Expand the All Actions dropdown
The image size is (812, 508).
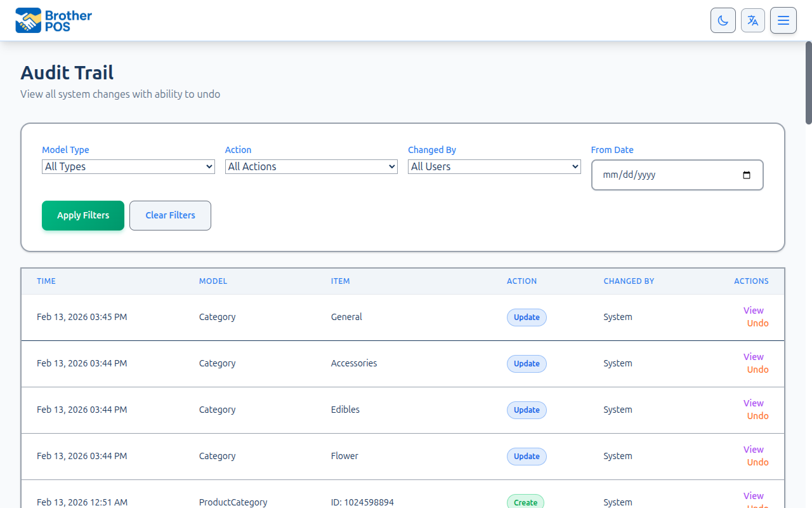311,166
